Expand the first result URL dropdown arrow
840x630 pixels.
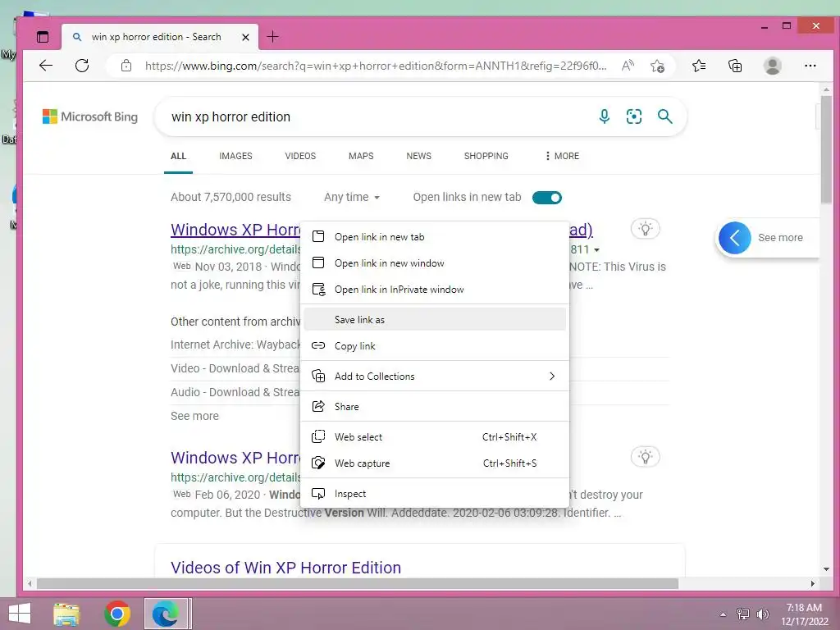(597, 250)
